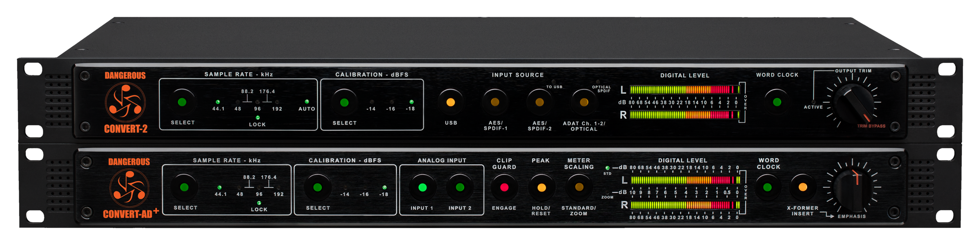The width and height of the screenshot is (980, 245).
Task: Click the LOCK LED on Convert-AD+
Action: [259, 203]
